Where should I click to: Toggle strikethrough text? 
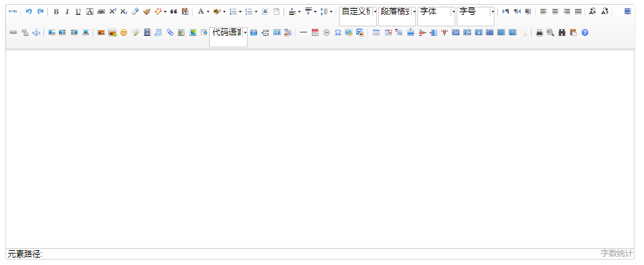coord(101,11)
